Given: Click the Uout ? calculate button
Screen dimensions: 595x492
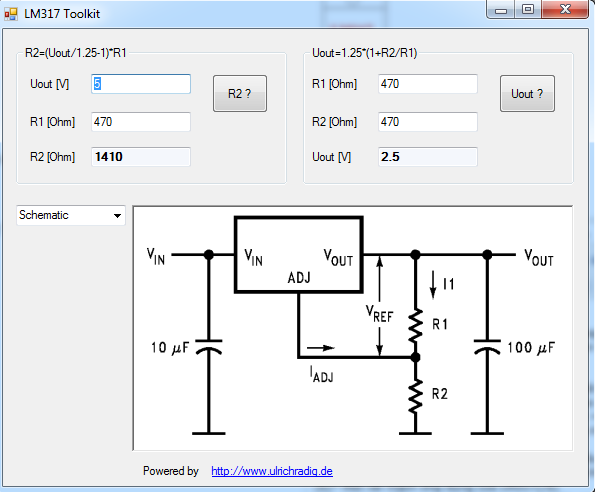Looking at the screenshot, I should 527,93.
